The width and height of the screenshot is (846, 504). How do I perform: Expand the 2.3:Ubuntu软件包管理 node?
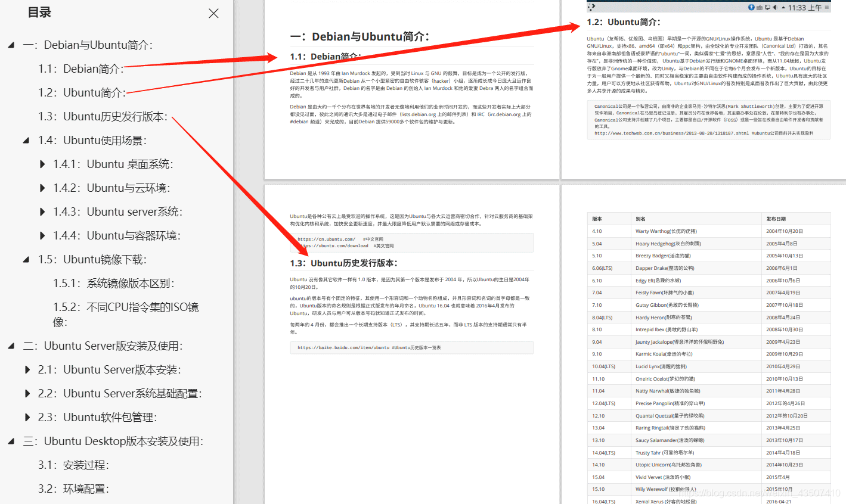(27, 418)
